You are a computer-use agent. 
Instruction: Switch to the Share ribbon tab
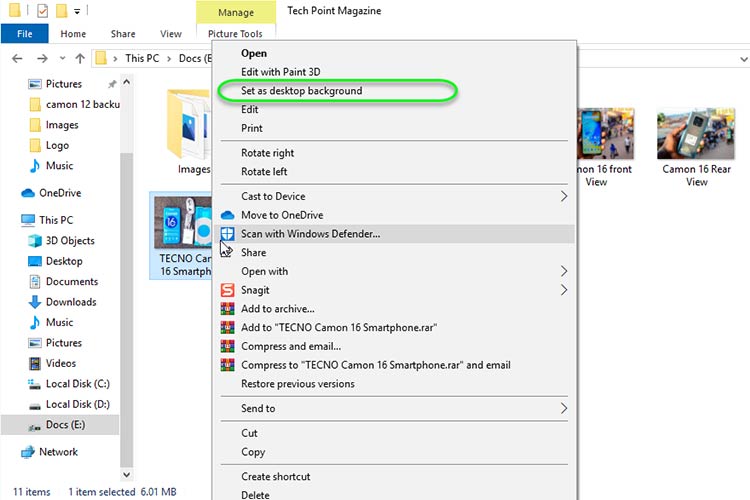click(x=123, y=34)
